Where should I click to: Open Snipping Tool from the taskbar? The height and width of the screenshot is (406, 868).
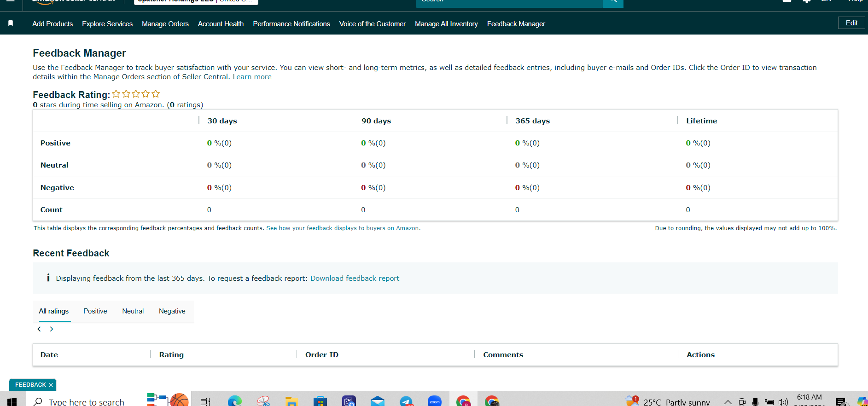pyautogui.click(x=263, y=401)
